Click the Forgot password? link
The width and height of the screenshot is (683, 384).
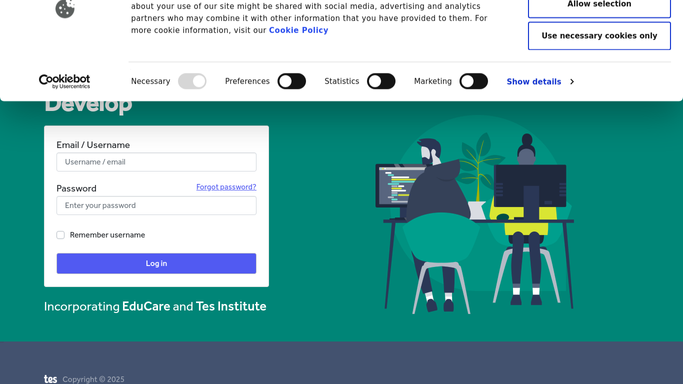tap(226, 187)
